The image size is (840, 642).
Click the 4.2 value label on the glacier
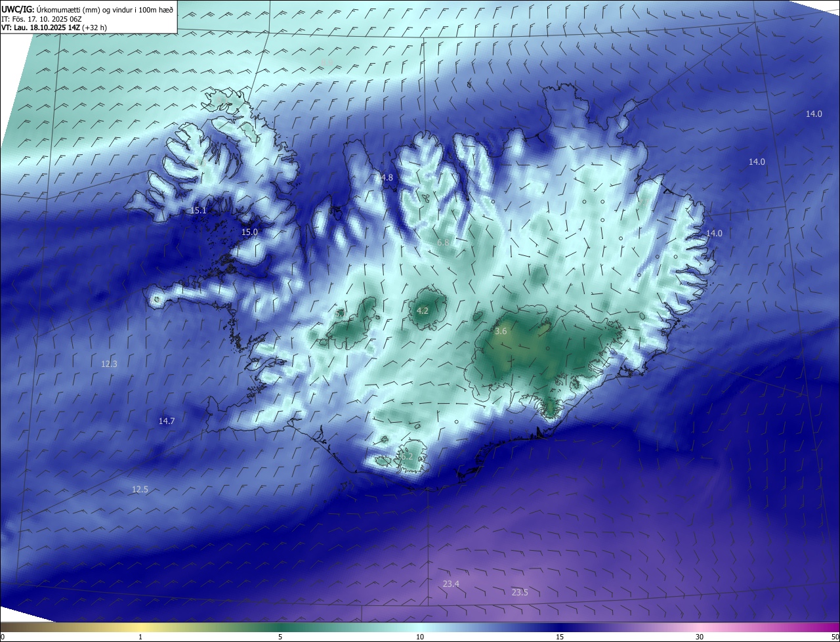point(423,311)
